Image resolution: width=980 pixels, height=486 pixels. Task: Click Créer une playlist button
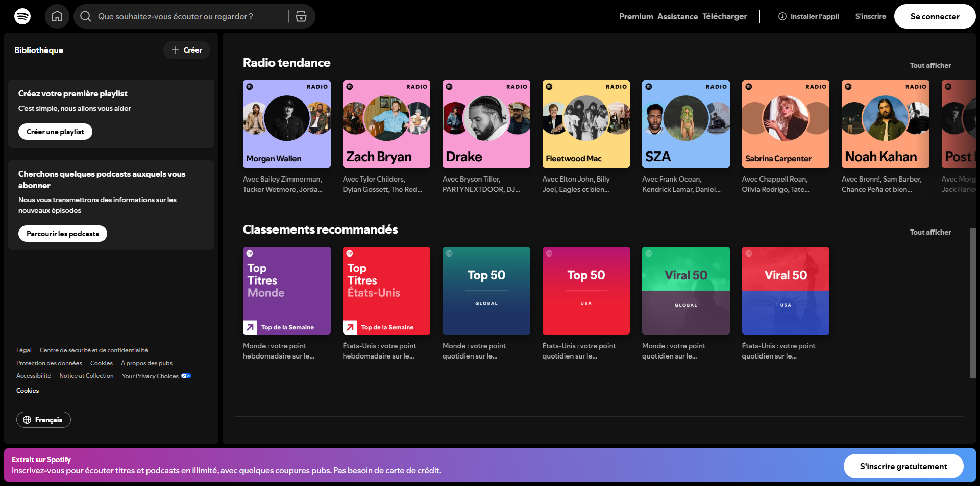coord(55,132)
